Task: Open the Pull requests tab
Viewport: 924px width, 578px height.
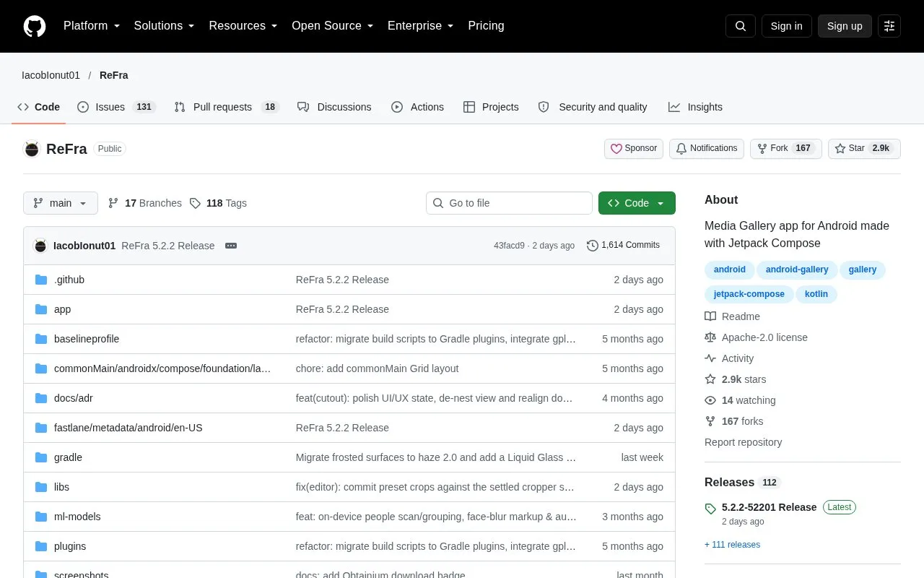Action: [x=227, y=107]
